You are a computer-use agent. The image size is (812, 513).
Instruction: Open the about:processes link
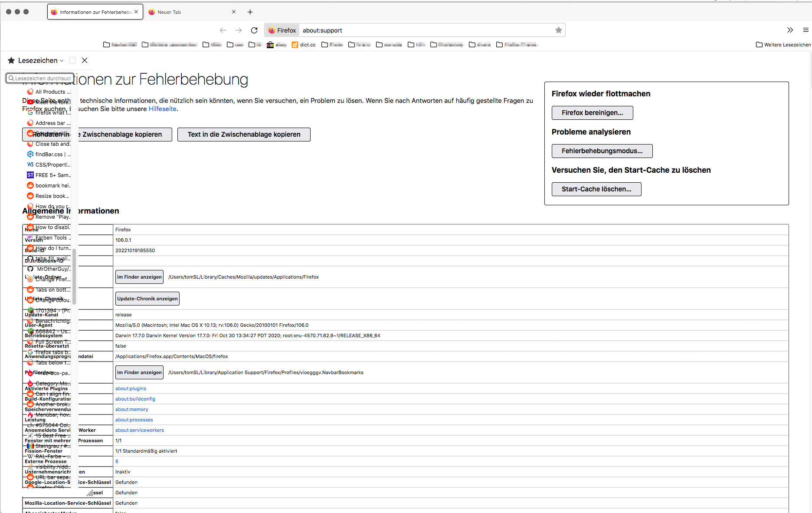[x=134, y=420]
